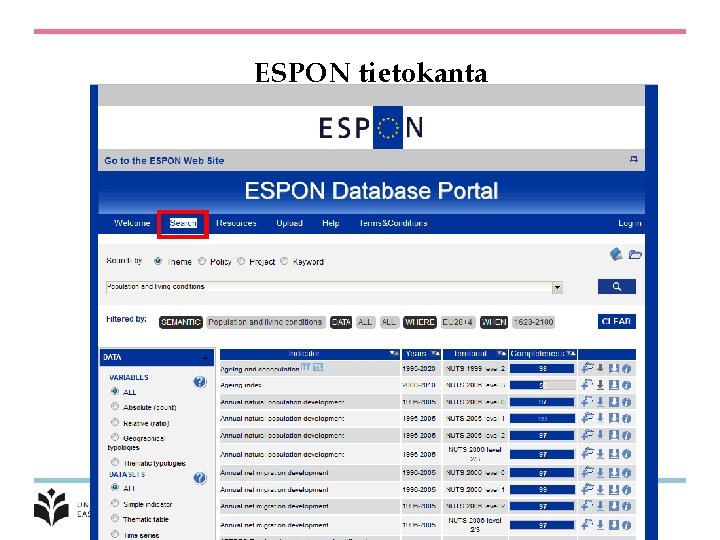Open the folder icon above the search button

(635, 254)
